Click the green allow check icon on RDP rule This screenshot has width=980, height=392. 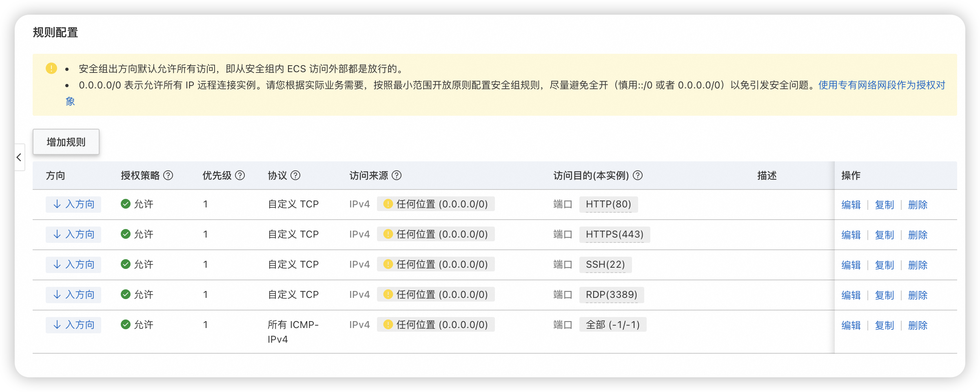(x=125, y=294)
